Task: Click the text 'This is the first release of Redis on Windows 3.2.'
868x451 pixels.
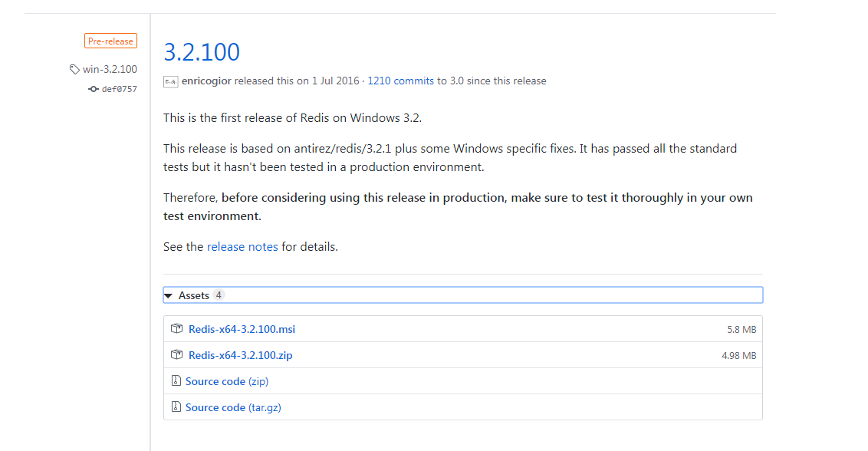Action: coord(292,118)
